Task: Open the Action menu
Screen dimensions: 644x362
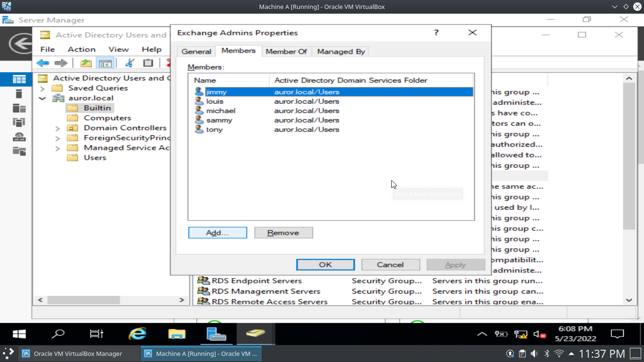Action: point(82,49)
